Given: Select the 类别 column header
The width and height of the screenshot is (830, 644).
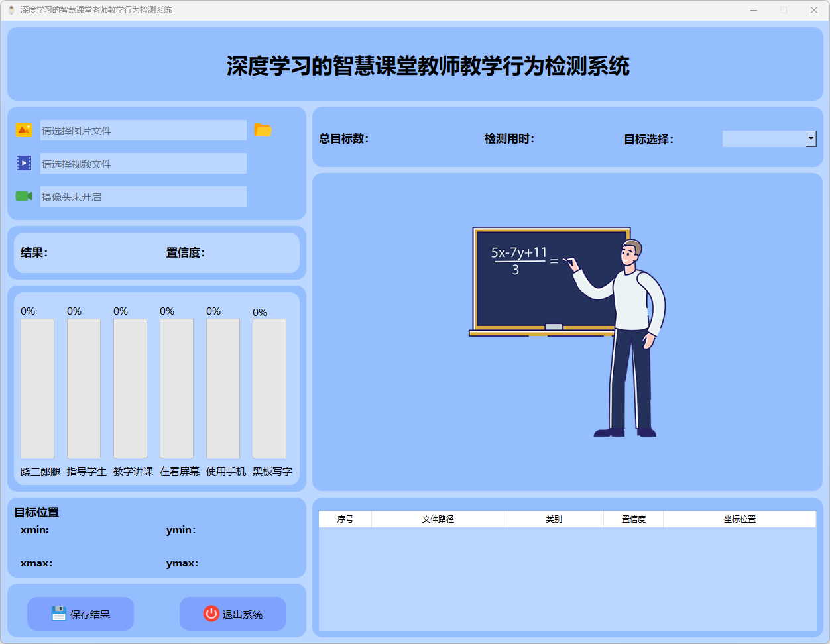Looking at the screenshot, I should (x=554, y=519).
